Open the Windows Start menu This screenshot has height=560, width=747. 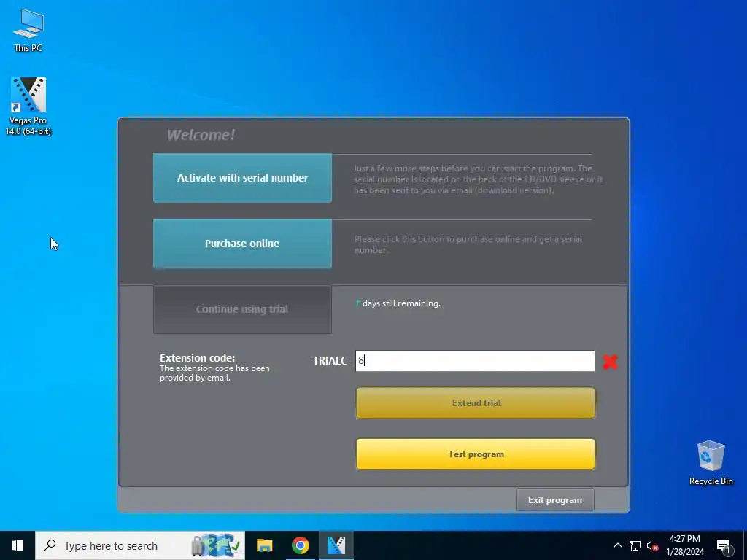pyautogui.click(x=18, y=545)
